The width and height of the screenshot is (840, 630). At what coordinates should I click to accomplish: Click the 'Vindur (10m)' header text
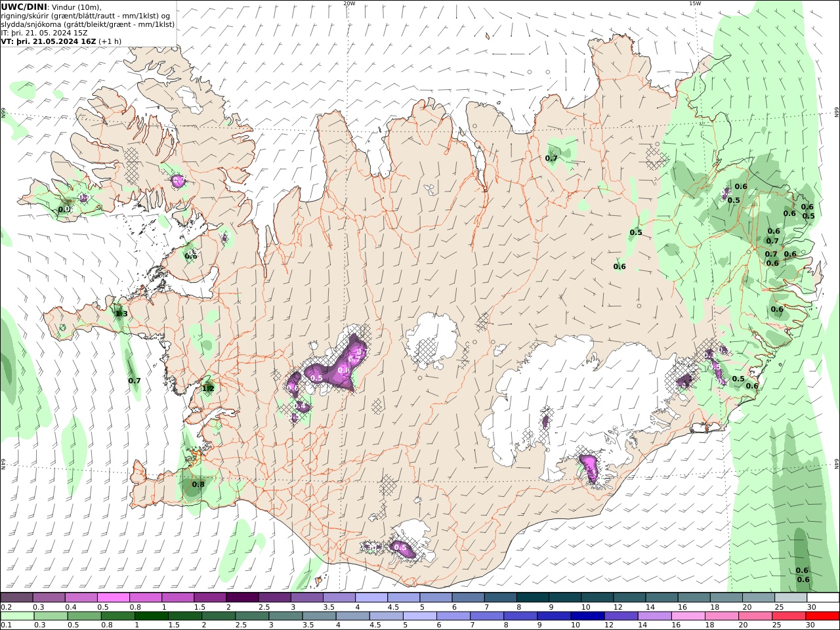(76, 7)
